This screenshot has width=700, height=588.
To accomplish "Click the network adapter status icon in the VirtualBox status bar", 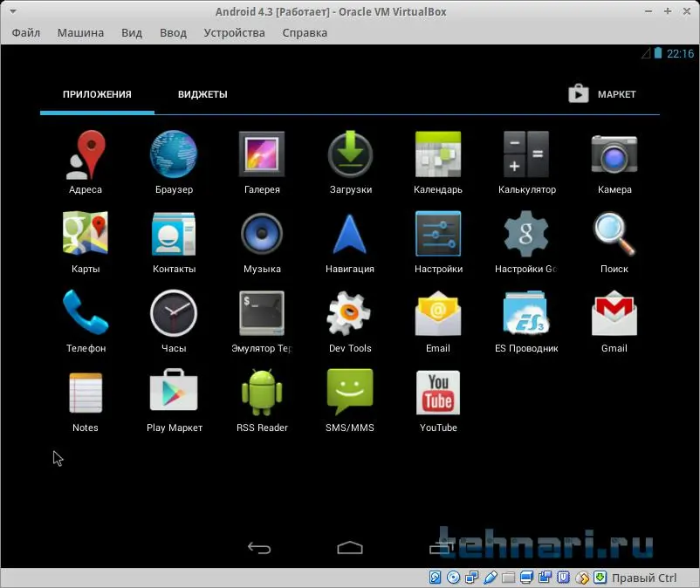I will [x=472, y=578].
